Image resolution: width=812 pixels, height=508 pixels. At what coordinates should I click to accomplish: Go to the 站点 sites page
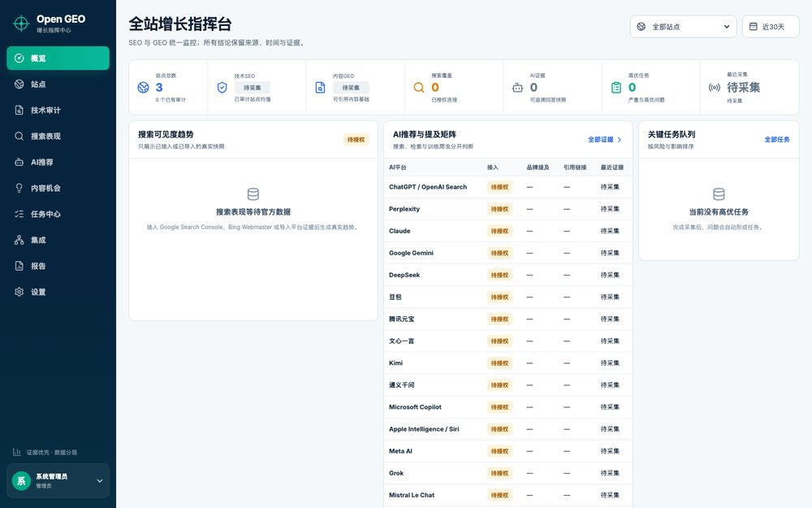pyautogui.click(x=58, y=84)
